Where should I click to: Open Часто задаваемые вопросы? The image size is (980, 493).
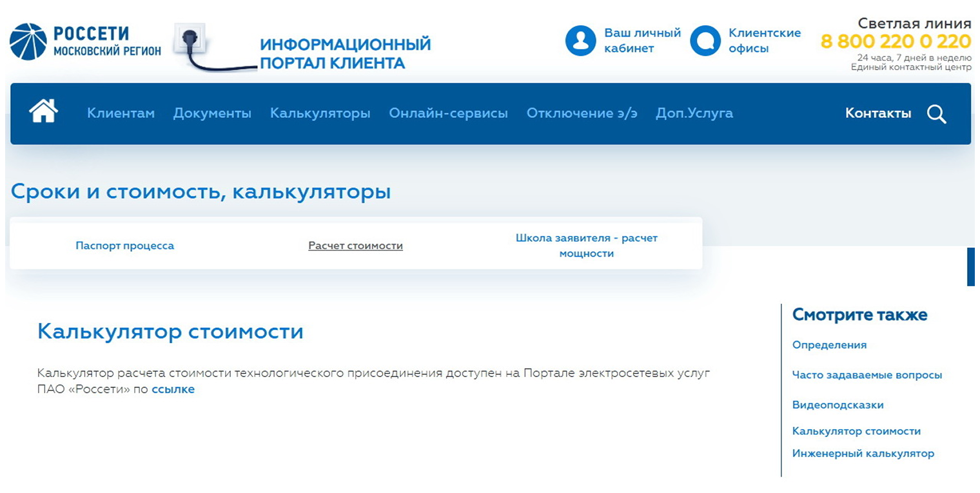(867, 374)
